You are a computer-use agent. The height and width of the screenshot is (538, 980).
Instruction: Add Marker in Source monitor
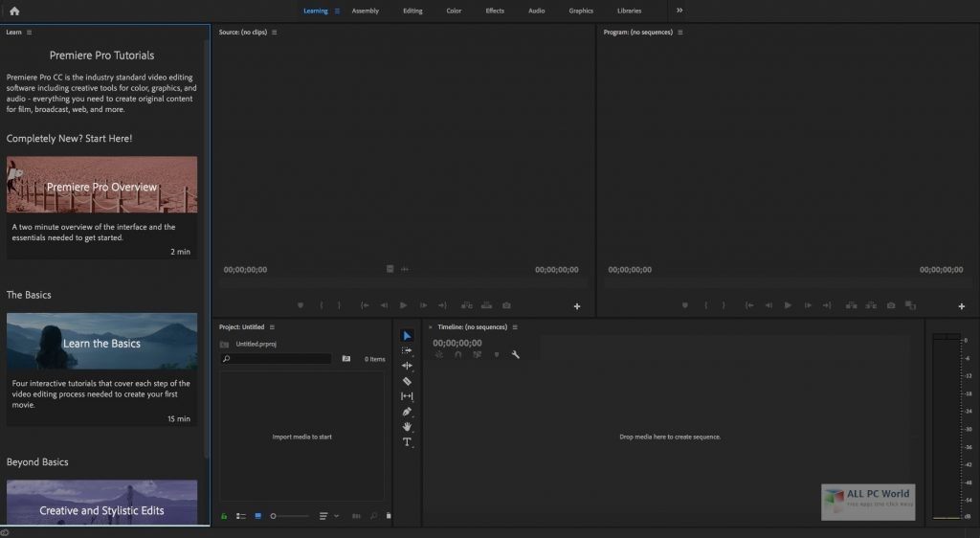pos(301,305)
